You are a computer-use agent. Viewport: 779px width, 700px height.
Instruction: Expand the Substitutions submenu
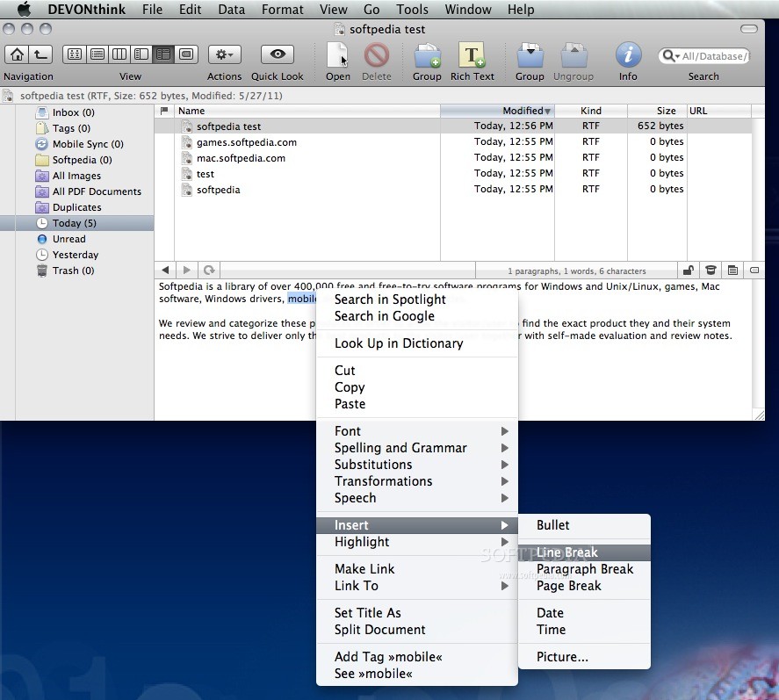pyautogui.click(x=417, y=465)
